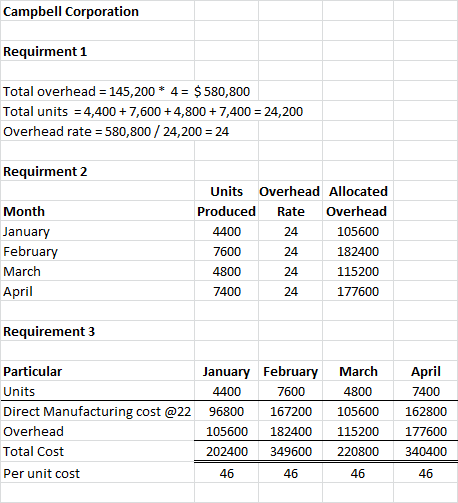Image resolution: width=458 pixels, height=503 pixels.
Task: Select units produced 4800 in March row
Action: 227,272
